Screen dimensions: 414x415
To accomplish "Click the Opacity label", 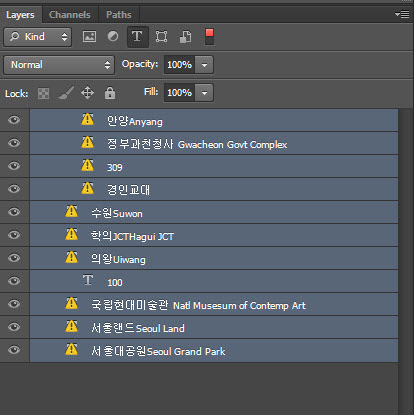I will point(140,64).
